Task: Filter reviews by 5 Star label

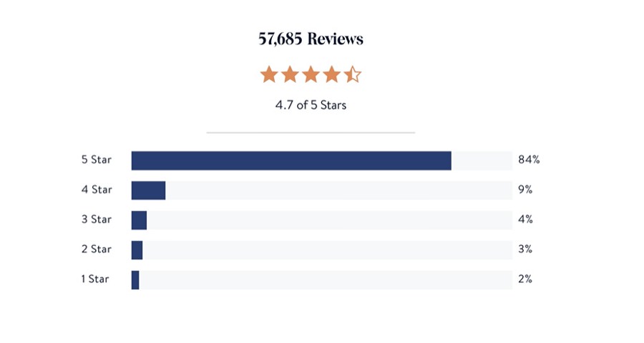Action: point(97,159)
